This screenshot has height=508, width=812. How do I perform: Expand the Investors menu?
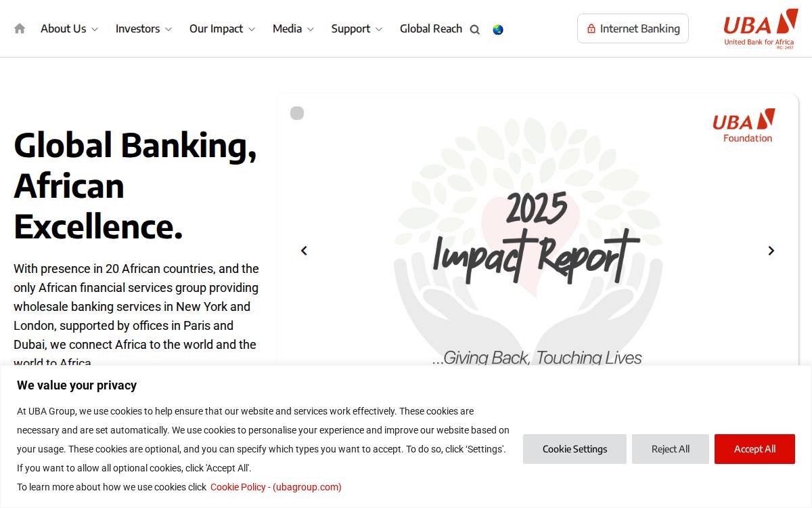(x=143, y=28)
